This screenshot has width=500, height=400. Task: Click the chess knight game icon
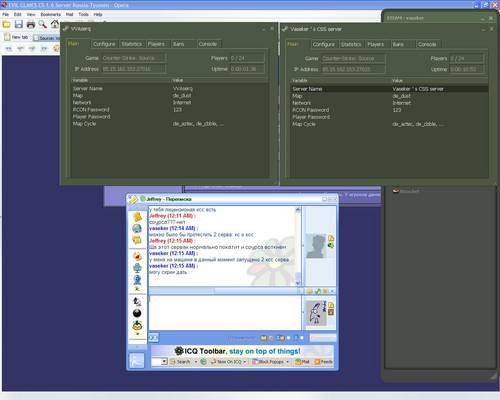click(x=137, y=302)
